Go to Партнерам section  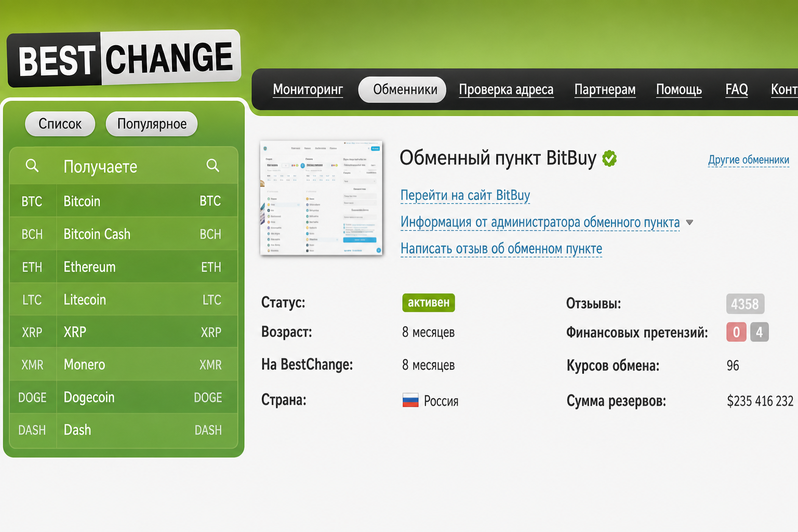coord(605,89)
